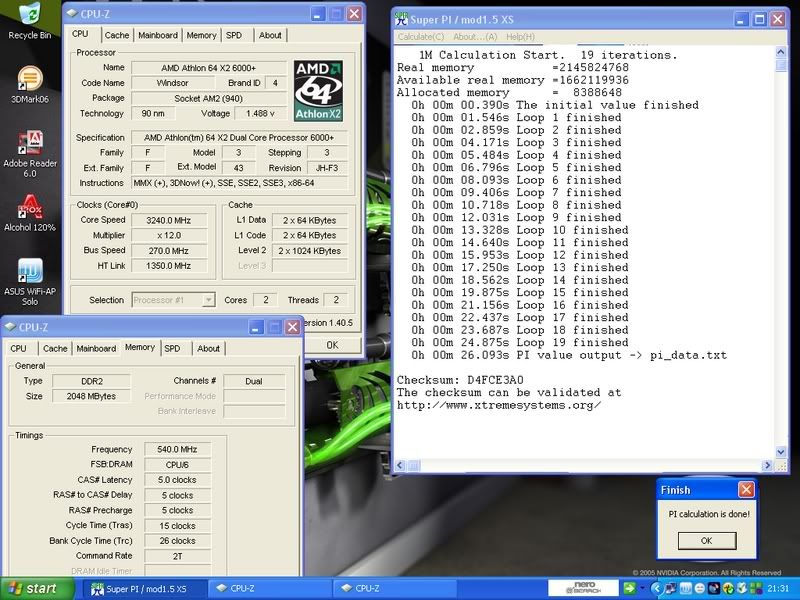Open the Processor #1 selection dropdown
800x600 pixels.
(173, 300)
